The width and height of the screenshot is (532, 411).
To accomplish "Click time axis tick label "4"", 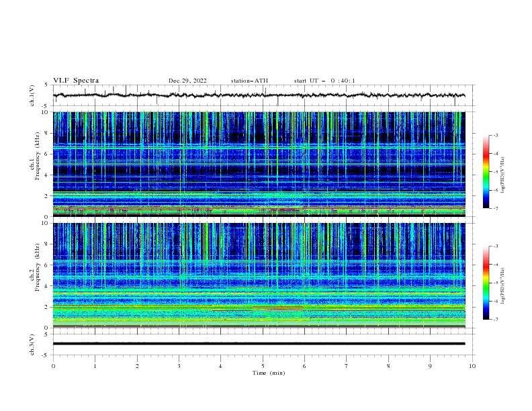I will (220, 366).
